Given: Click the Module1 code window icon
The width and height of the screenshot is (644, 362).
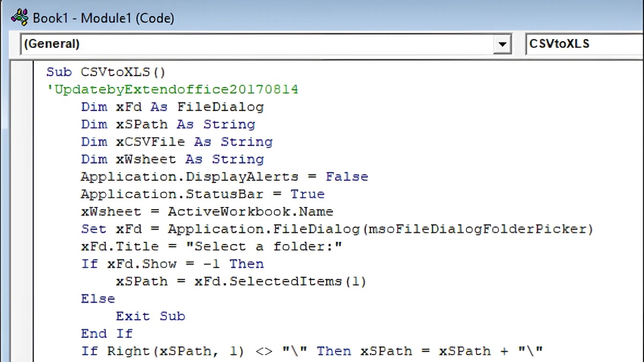Looking at the screenshot, I should pos(19,18).
